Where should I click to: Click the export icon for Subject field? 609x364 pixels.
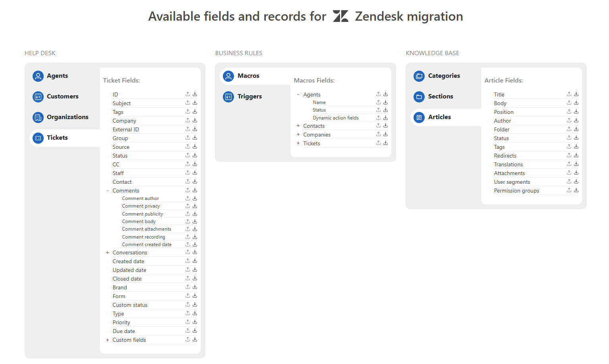tap(188, 103)
